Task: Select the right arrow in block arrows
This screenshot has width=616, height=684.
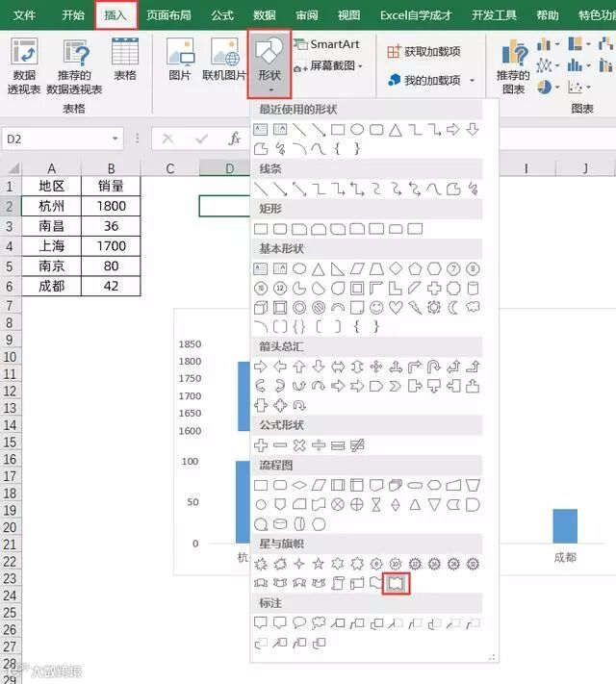Action: click(261, 367)
